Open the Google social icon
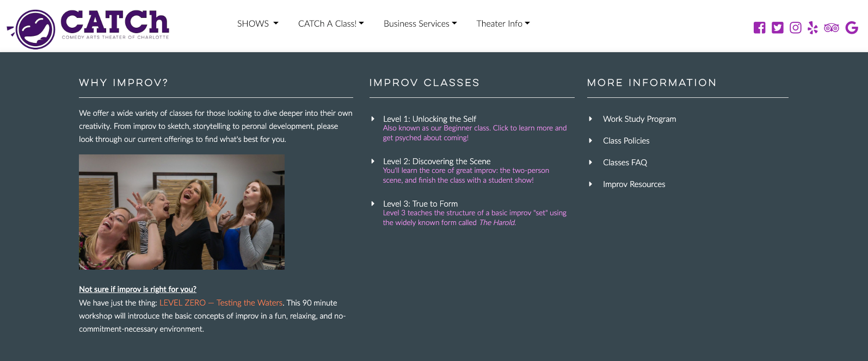The height and width of the screenshot is (361, 868). pyautogui.click(x=852, y=28)
